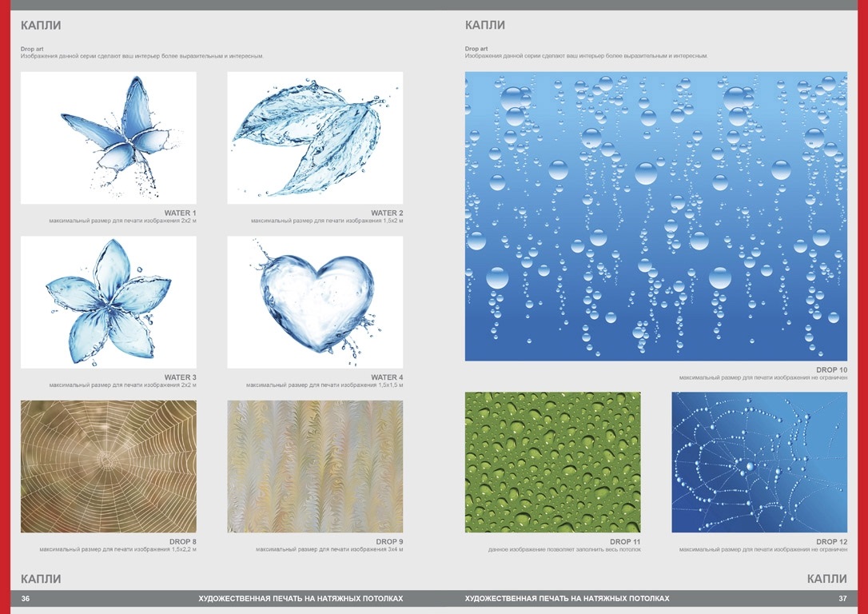
Task: Click the Drop art subtitle on page 36
Action: (32, 49)
